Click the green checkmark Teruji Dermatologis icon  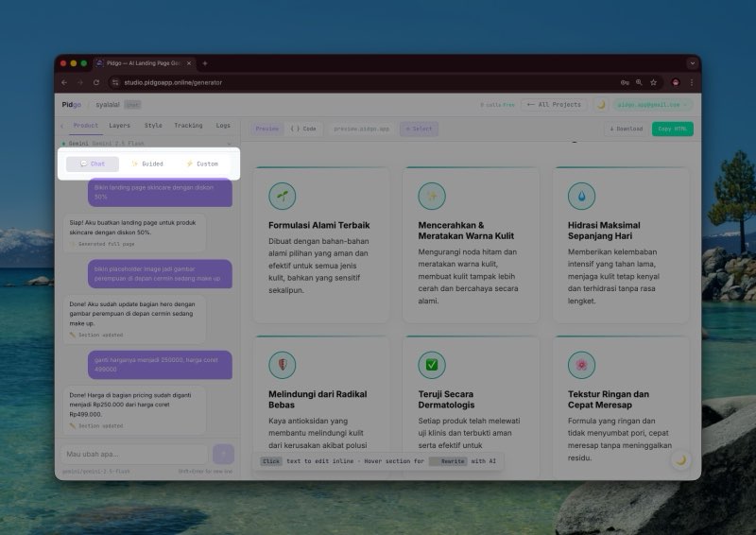click(x=431, y=364)
